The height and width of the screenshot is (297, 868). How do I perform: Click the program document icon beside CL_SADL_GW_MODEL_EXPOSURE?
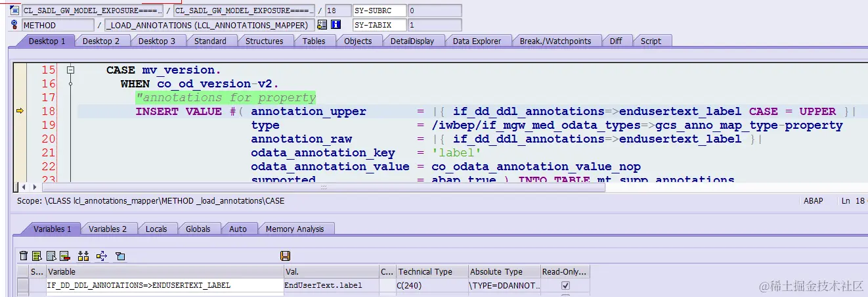[14, 11]
